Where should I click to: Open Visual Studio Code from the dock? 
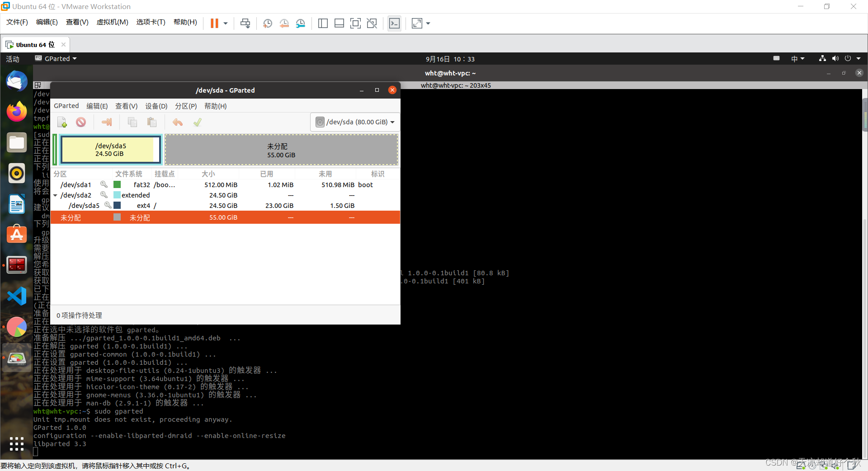(17, 296)
